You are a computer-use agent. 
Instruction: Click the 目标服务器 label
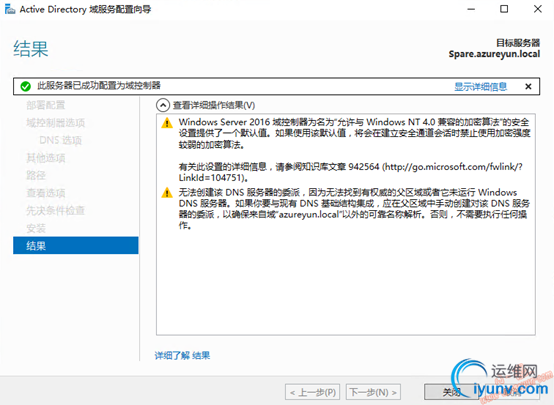point(518,43)
